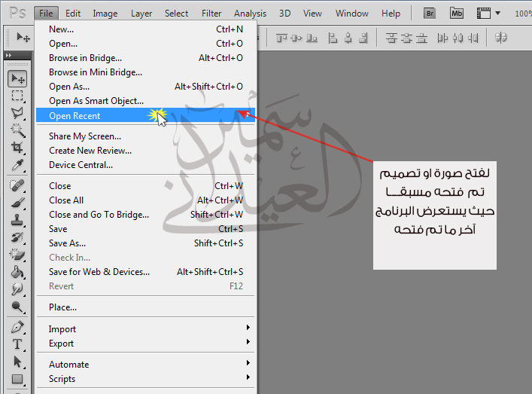Open the Window menu
This screenshot has width=532, height=394.
pos(352,14)
